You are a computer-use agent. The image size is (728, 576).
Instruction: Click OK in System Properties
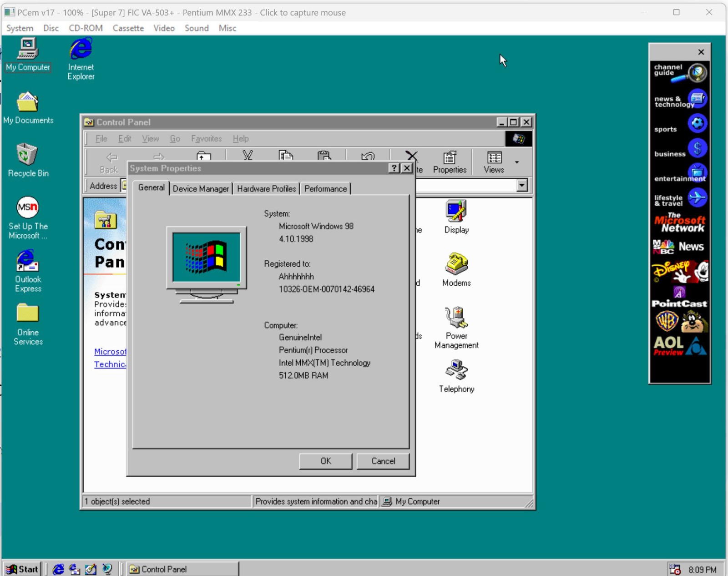point(325,461)
